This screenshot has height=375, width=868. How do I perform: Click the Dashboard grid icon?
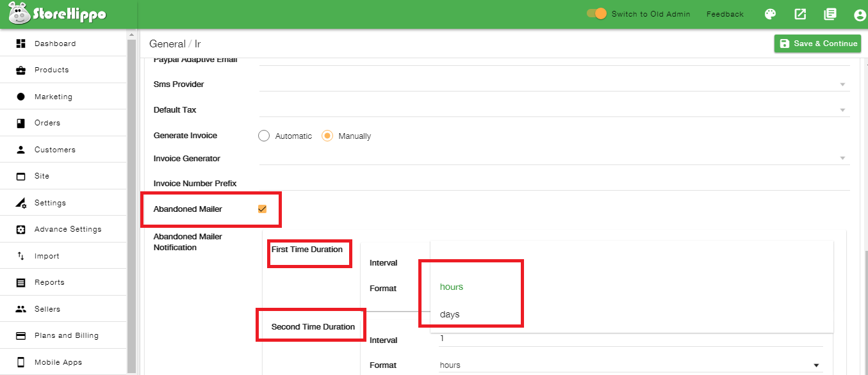pos(20,44)
